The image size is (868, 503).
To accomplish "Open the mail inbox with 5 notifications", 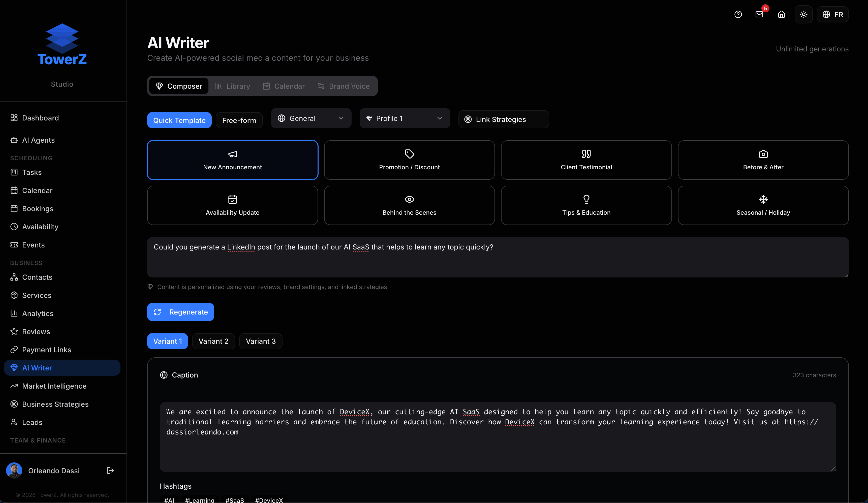I will point(760,14).
